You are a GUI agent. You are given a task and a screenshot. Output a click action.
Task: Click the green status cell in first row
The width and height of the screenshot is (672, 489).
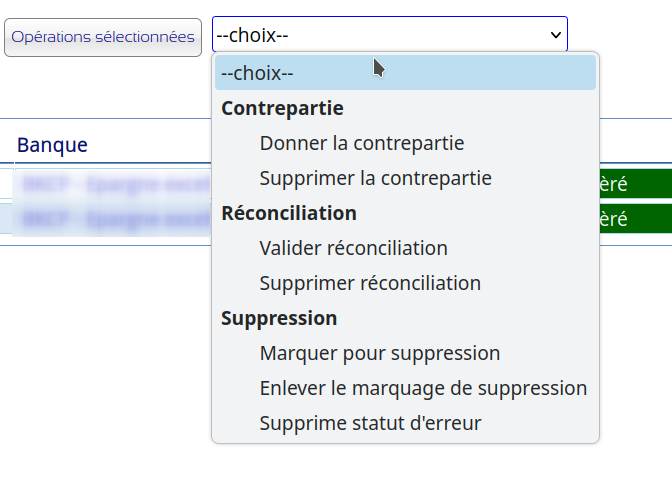pyautogui.click(x=635, y=184)
